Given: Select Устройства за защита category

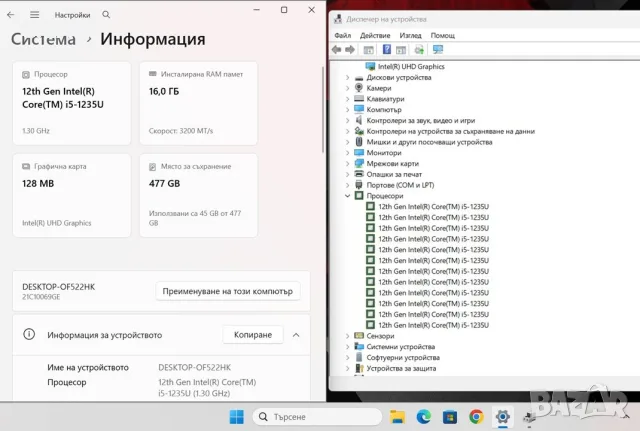Looking at the screenshot, I should tap(401, 369).
